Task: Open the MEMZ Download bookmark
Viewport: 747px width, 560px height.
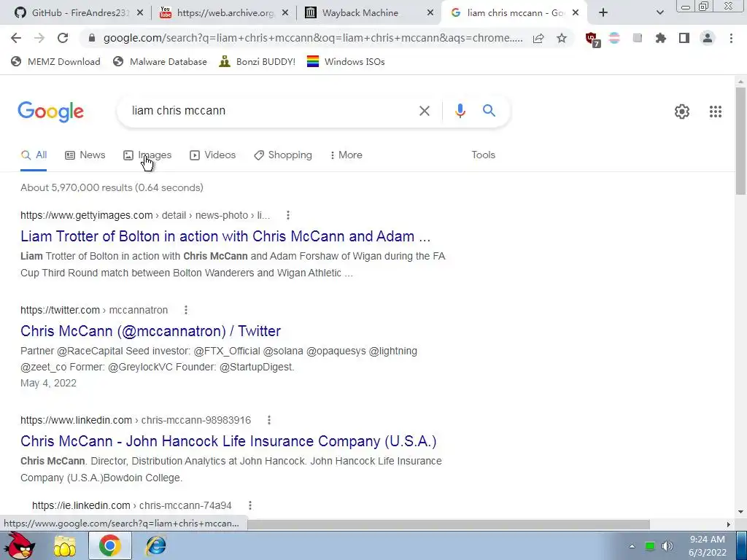Action: tap(55, 61)
